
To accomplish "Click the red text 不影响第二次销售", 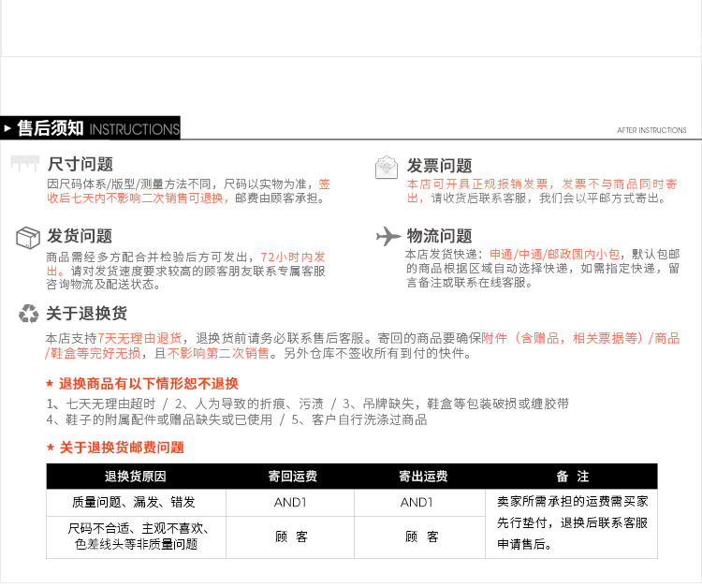I will (x=218, y=353).
